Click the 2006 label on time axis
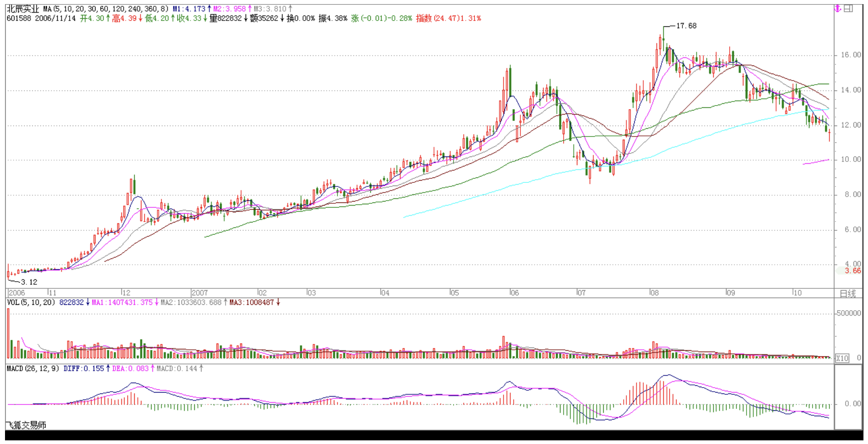This screenshot has height=444, width=868. coord(17,293)
